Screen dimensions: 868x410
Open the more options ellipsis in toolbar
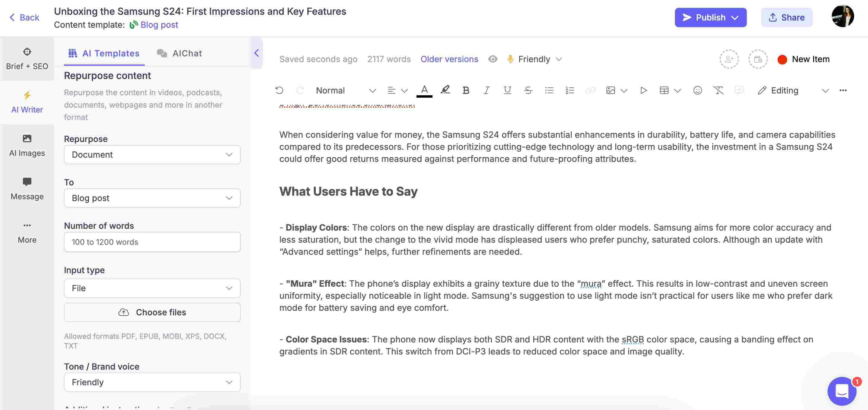pos(843,90)
